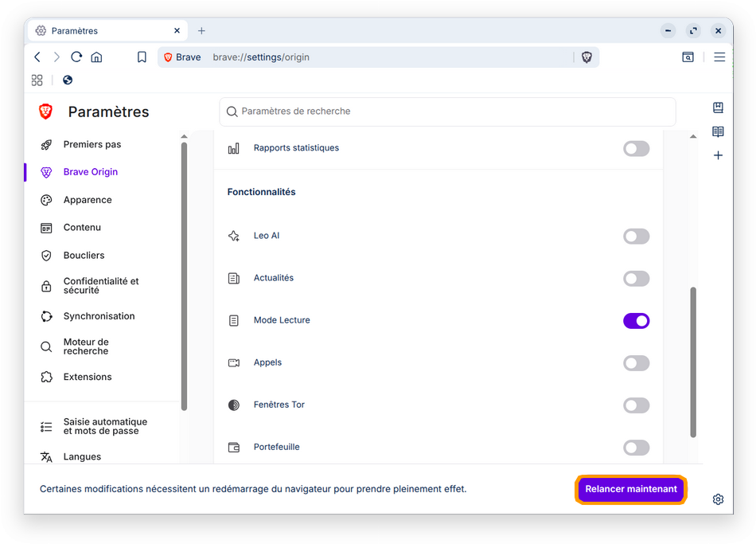Click the restart notice text about redémarrage
The width and height of the screenshot is (756, 544).
coord(253,489)
